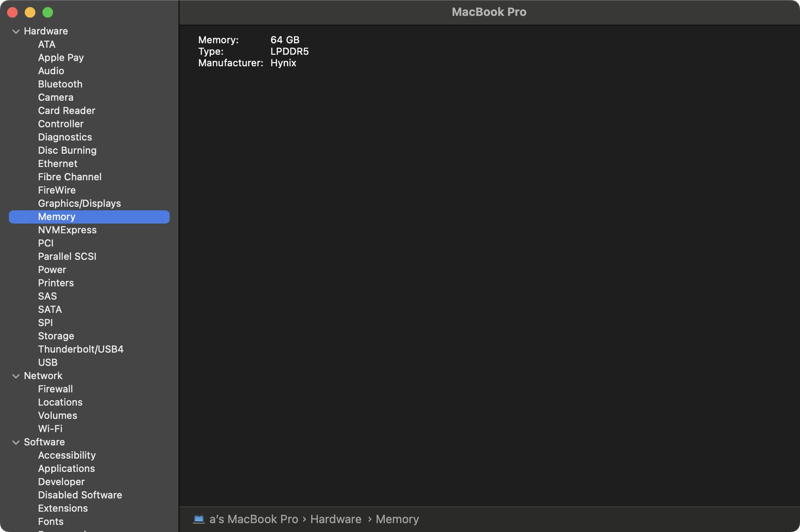Viewport: 800px width, 532px height.
Task: Click the Manufacturer: label
Action: pyautogui.click(x=231, y=63)
